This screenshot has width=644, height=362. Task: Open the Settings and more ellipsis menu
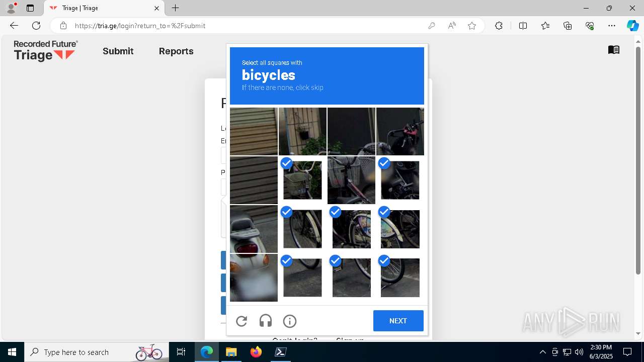(x=612, y=26)
